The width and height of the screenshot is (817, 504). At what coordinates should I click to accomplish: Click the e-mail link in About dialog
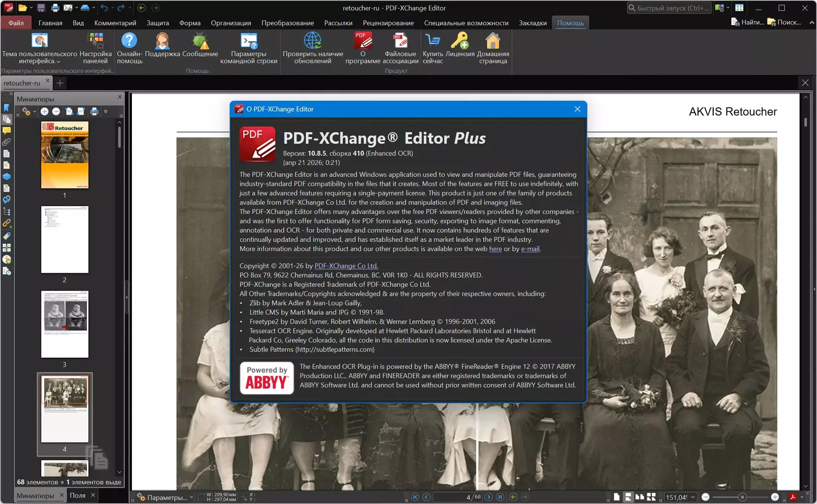pos(530,249)
